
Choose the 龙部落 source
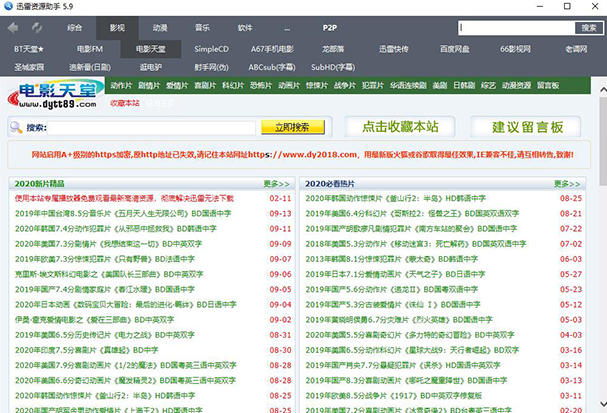(333, 49)
